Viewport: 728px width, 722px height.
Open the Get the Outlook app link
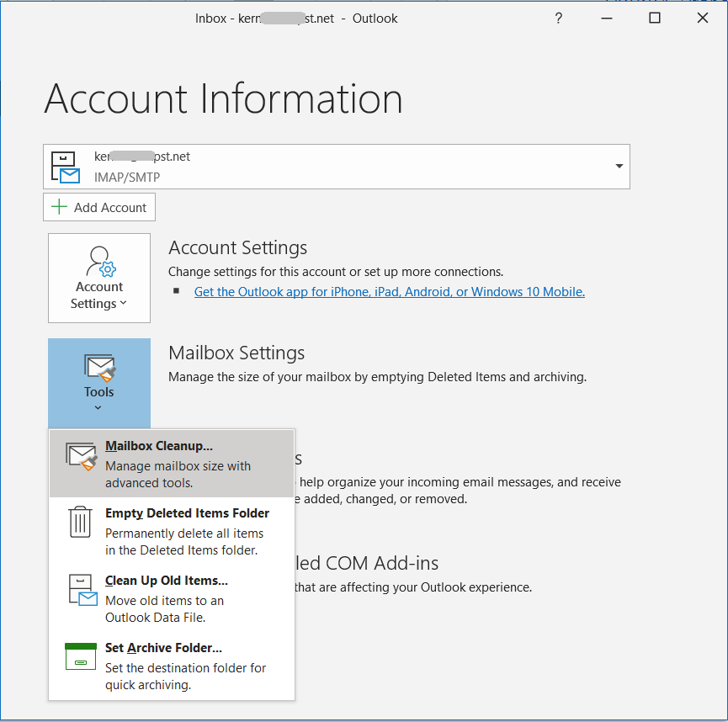(x=389, y=291)
